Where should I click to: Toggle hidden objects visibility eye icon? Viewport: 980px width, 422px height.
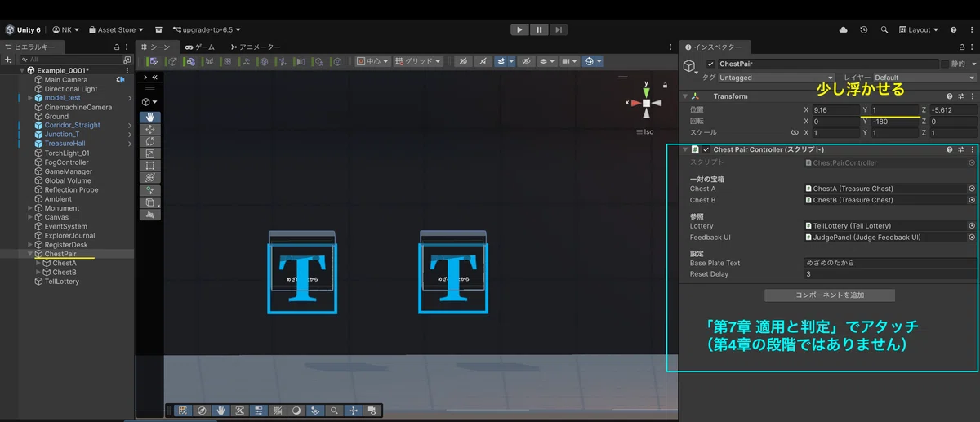click(x=527, y=61)
